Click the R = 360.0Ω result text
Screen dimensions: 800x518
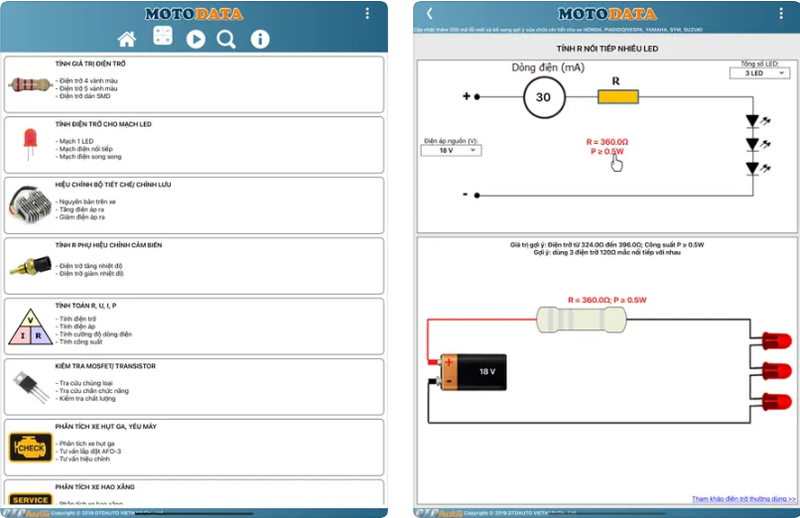point(607,142)
